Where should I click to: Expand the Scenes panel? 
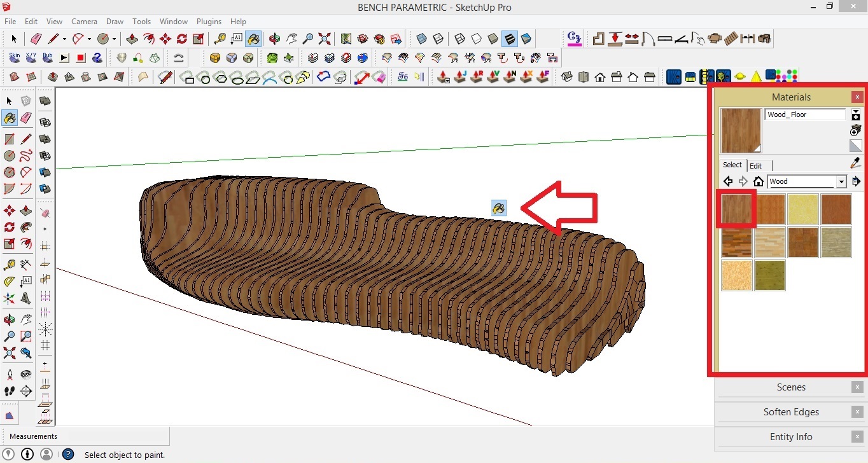coord(791,387)
